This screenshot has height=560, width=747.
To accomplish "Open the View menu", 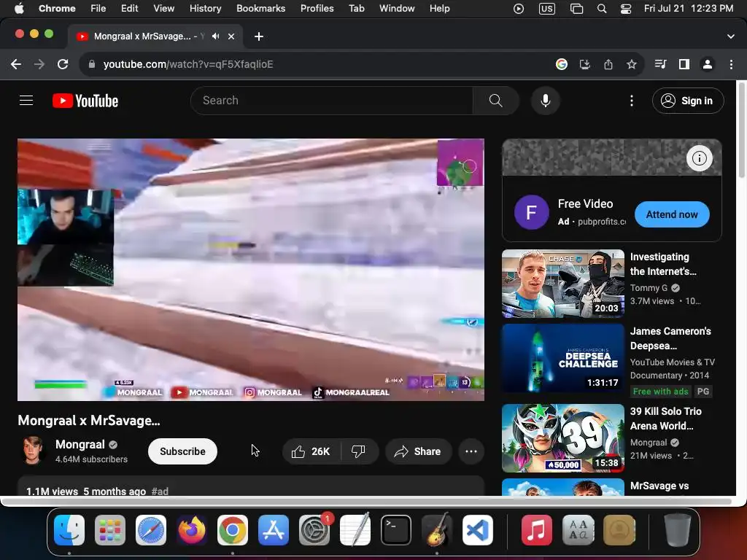I will tap(164, 8).
